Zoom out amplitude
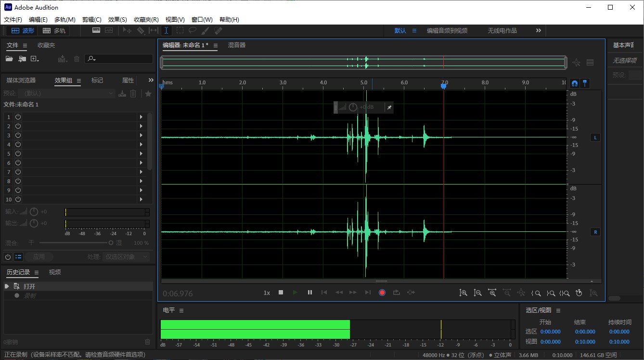The image size is (644, 360). click(477, 293)
